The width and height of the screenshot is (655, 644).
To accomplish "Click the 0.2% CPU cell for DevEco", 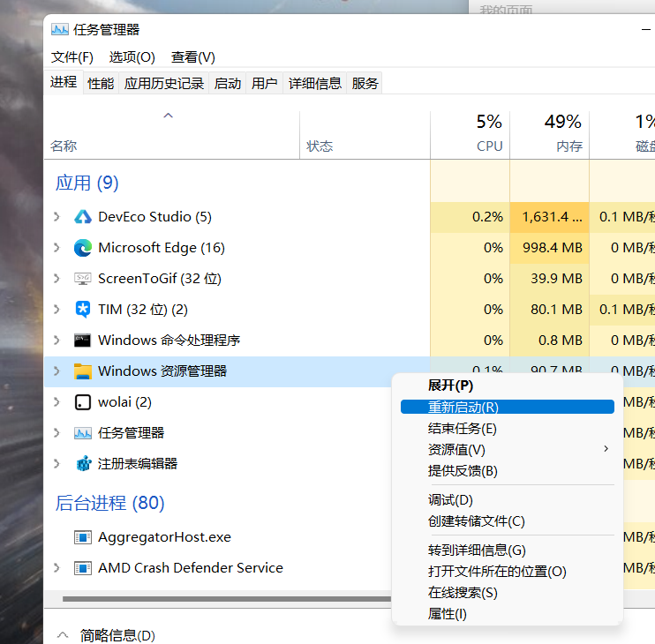I will 470,217.
